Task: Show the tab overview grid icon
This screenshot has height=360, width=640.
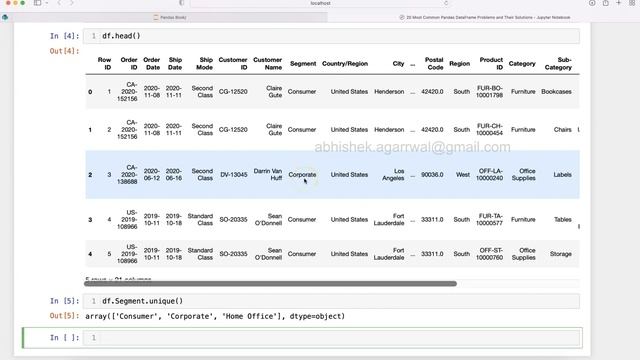Action: [x=632, y=3]
